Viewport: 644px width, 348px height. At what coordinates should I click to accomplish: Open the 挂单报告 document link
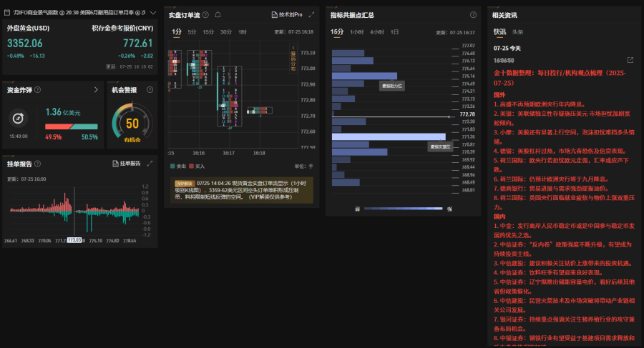pos(127,164)
